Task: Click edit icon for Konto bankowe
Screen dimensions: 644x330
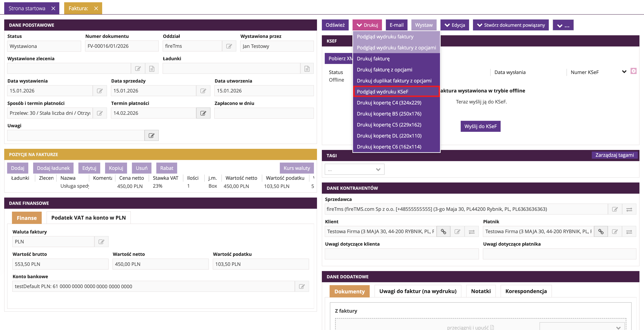Action: [x=302, y=286]
